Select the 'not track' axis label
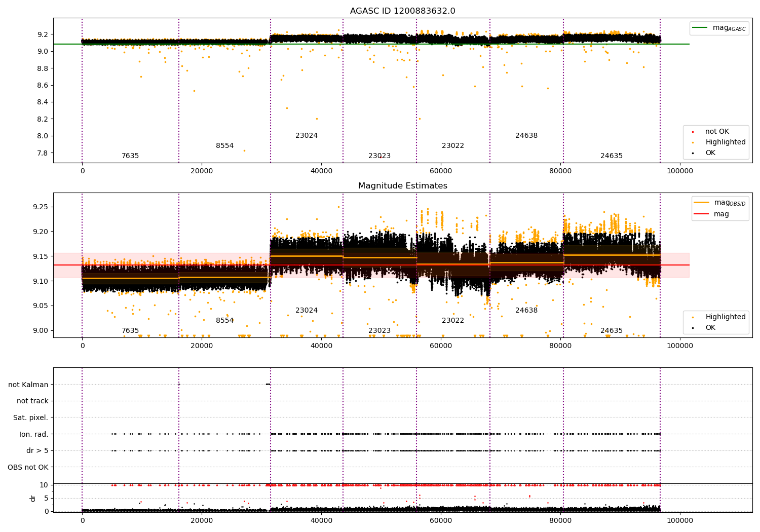 [x=32, y=401]
